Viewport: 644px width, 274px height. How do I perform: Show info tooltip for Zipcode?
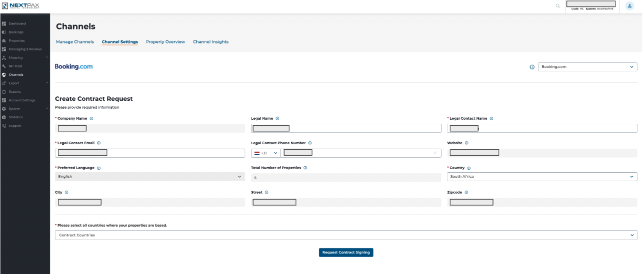(x=466, y=192)
